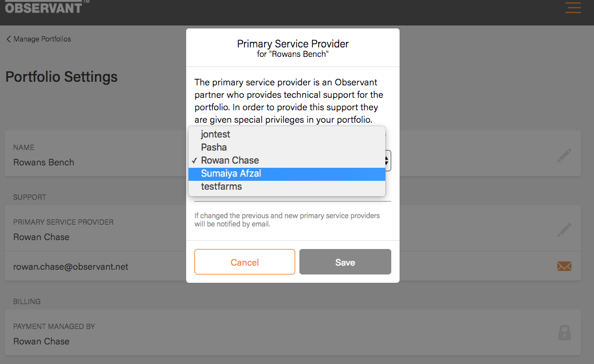
Task: Edit primary service provider via pencil icon
Action: click(564, 229)
